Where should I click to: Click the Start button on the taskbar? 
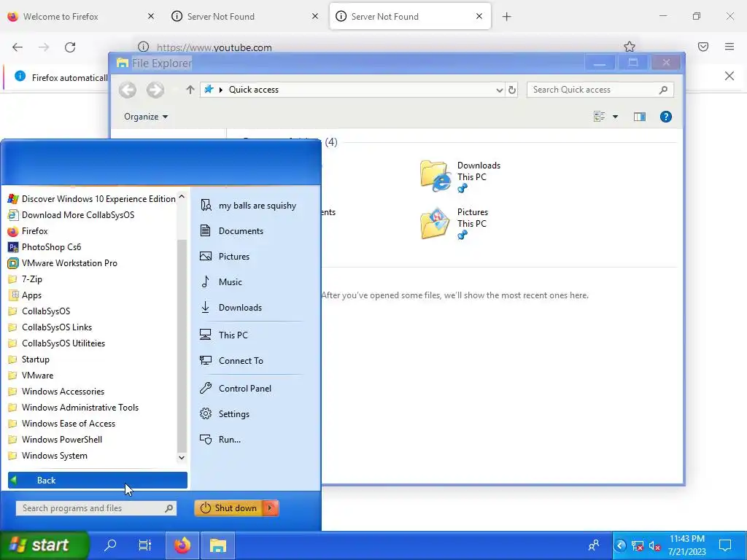coord(44,545)
